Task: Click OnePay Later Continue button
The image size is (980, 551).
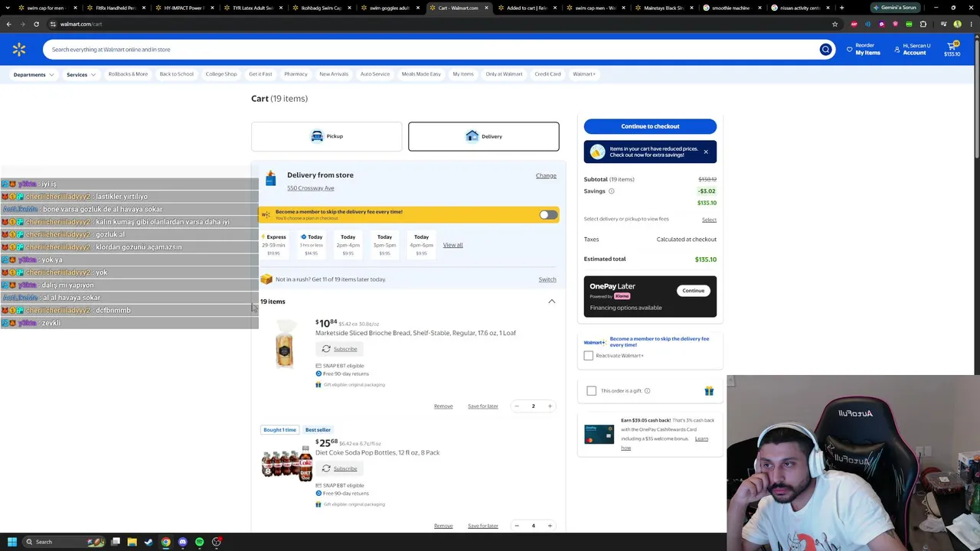Action: tap(693, 291)
